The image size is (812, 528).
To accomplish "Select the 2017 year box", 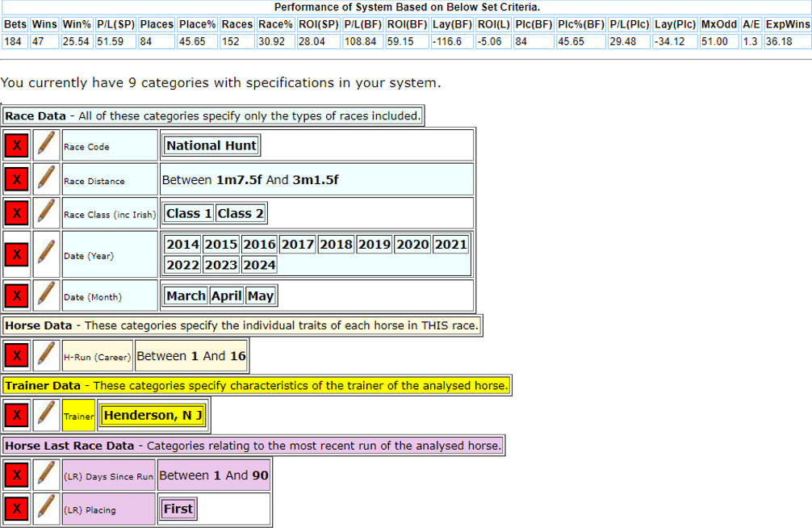I will pyautogui.click(x=298, y=245).
